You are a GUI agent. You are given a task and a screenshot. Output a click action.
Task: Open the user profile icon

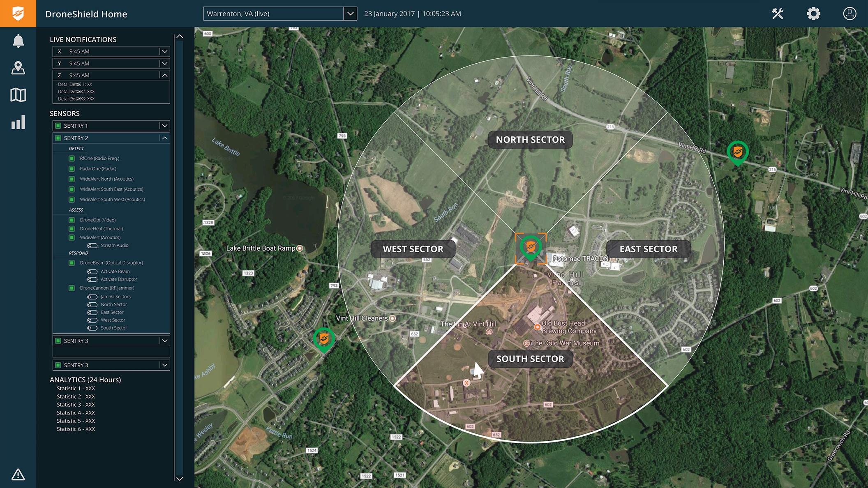click(850, 14)
